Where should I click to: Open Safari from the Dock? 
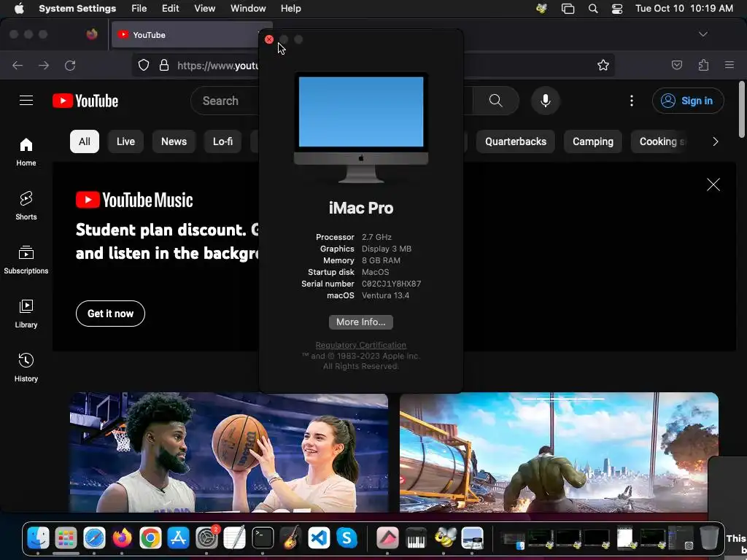[94, 538]
